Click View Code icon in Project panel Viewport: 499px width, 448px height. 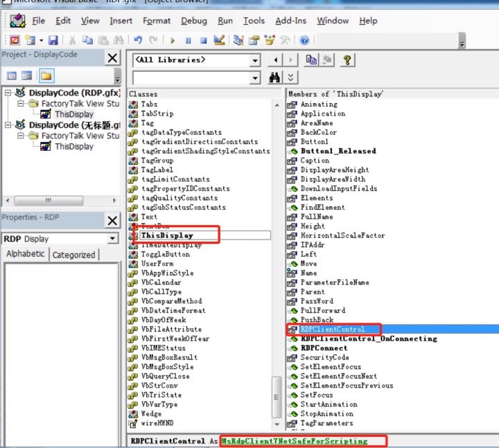click(x=12, y=75)
